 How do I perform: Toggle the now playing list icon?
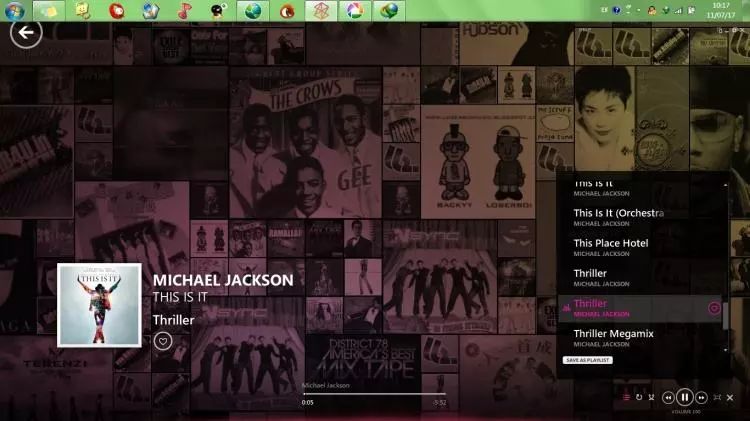pos(626,397)
